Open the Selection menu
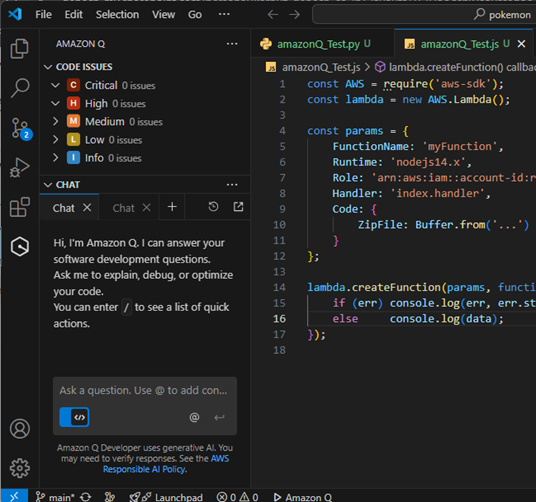Viewport: 536px width, 502px height. point(117,15)
